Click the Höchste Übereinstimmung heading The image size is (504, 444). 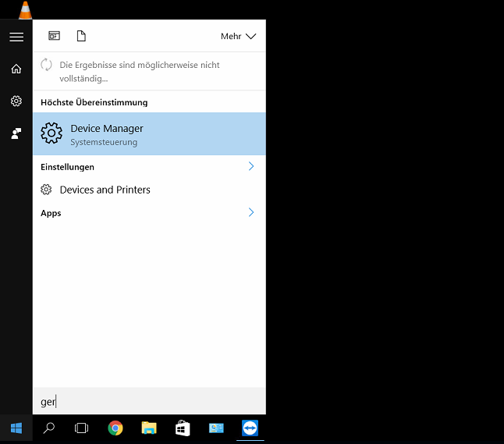(x=94, y=102)
